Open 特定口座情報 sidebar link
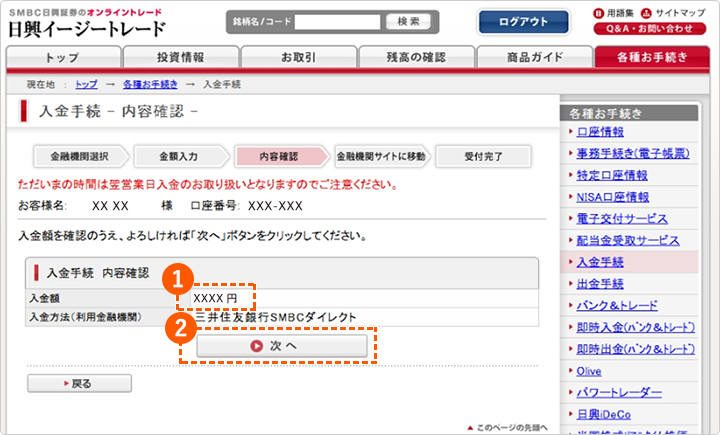The width and height of the screenshot is (720, 435). point(612,175)
